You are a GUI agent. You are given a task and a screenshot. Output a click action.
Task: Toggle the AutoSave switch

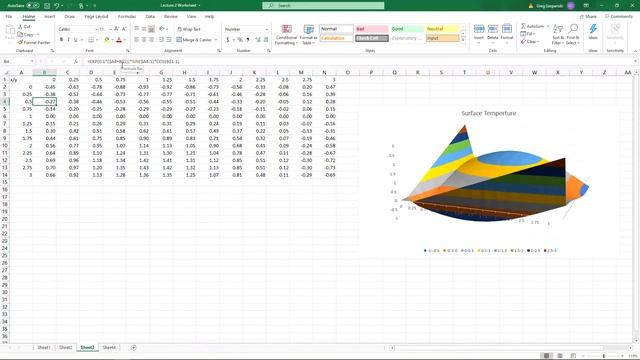[33, 6]
